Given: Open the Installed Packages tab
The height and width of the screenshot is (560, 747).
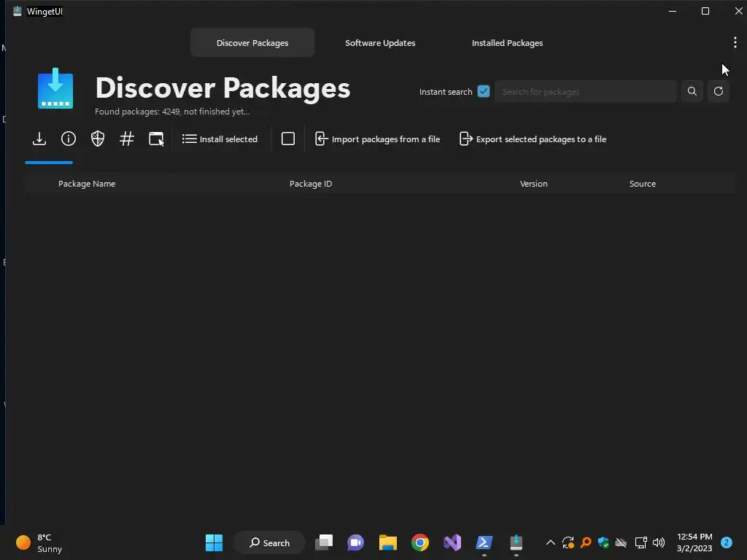Looking at the screenshot, I should pos(508,43).
